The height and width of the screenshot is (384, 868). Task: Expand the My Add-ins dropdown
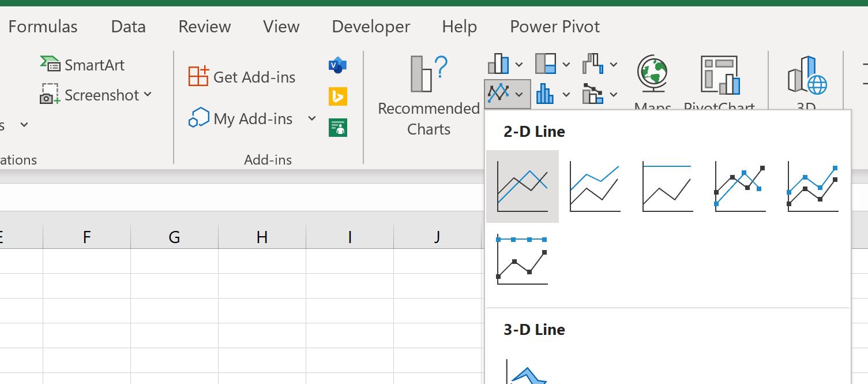[311, 119]
